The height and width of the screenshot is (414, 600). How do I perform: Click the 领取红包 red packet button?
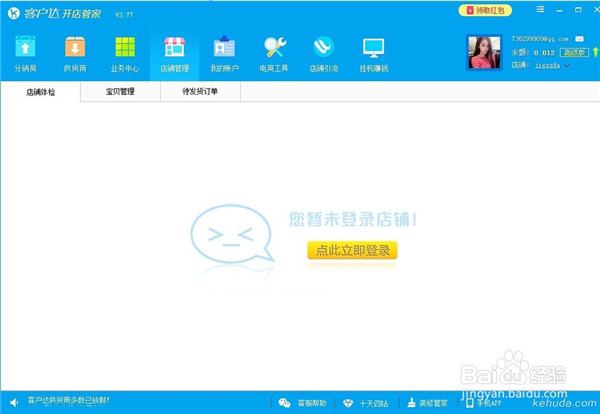point(485,10)
